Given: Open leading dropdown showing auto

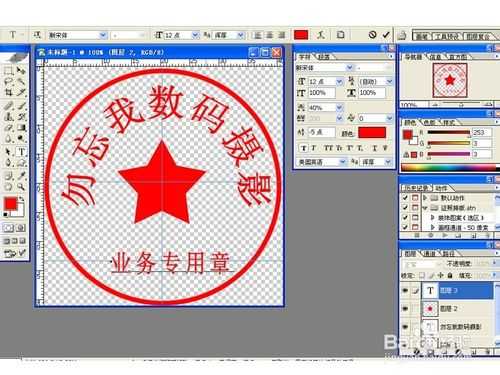Looking at the screenshot, I should (389, 81).
